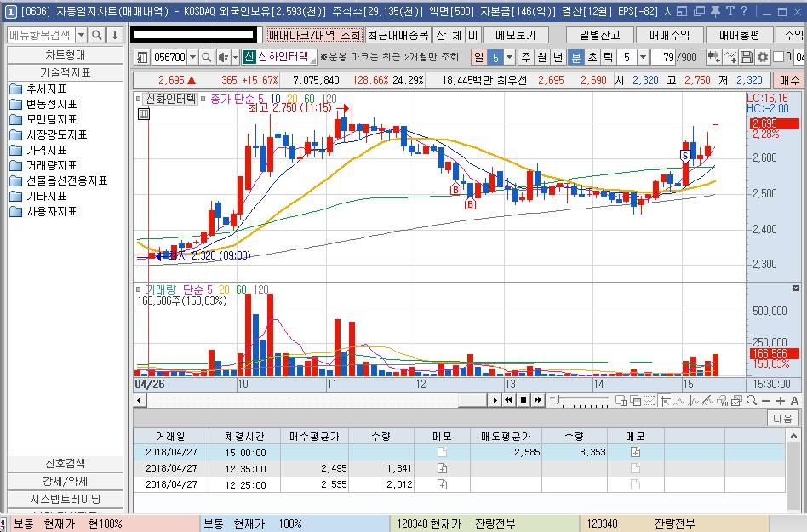Viewport: 807px width, 532px height.
Task: Toggle the 주 (weekly) period button
Action: point(526,57)
